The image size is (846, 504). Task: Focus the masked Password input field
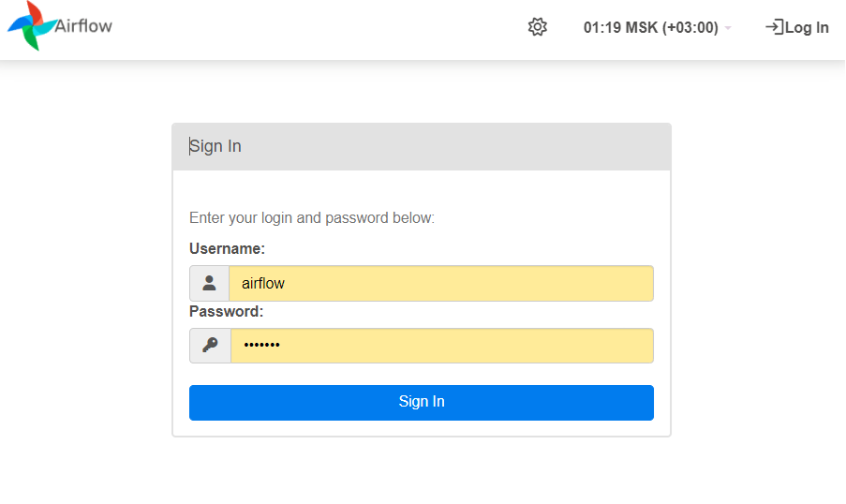[440, 346]
